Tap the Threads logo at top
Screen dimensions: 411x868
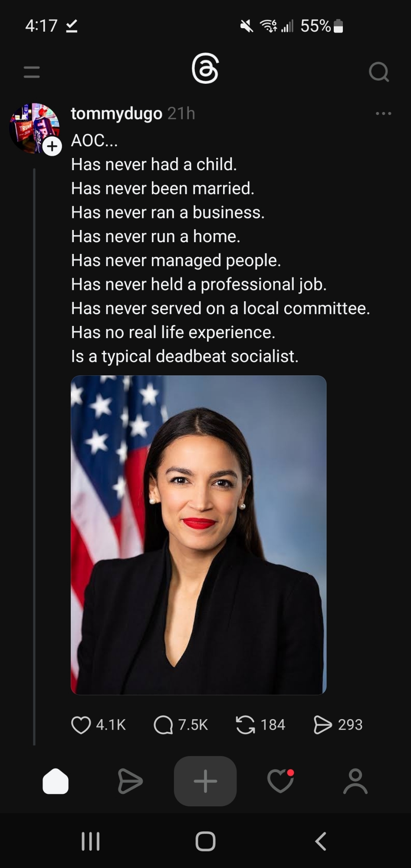pyautogui.click(x=205, y=69)
